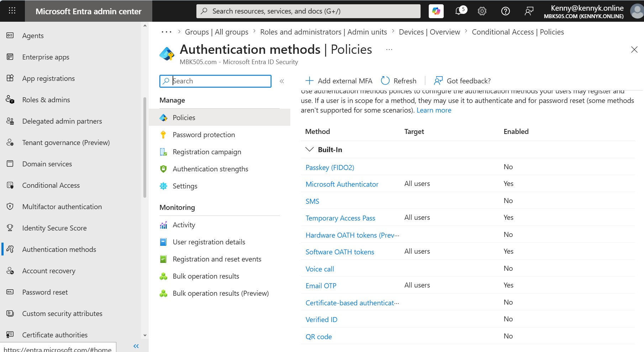Screen dimensions: 644x352
Task: Refresh the policies list
Action: point(398,81)
